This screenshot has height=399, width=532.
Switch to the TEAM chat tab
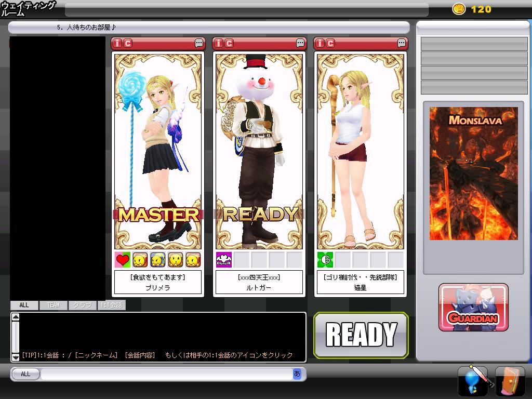point(53,305)
